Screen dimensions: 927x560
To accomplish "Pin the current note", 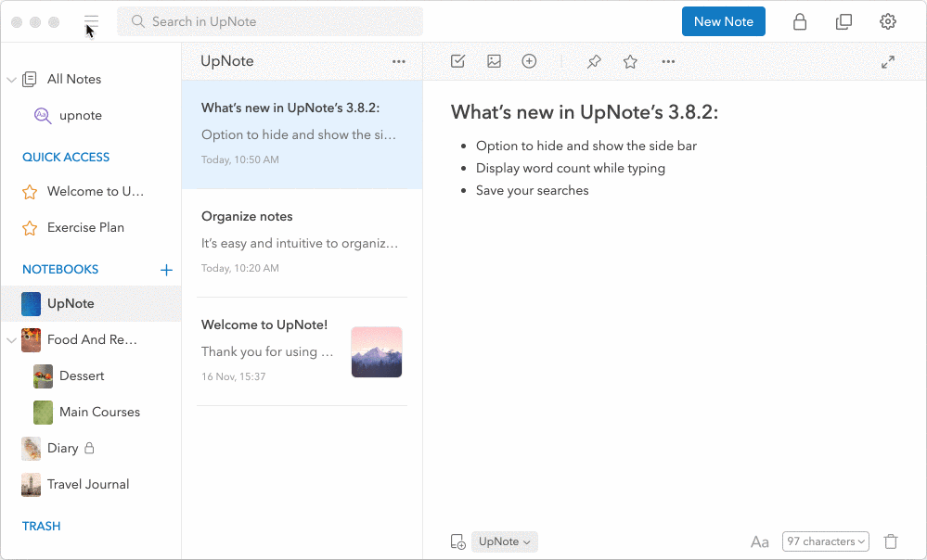I will click(593, 61).
